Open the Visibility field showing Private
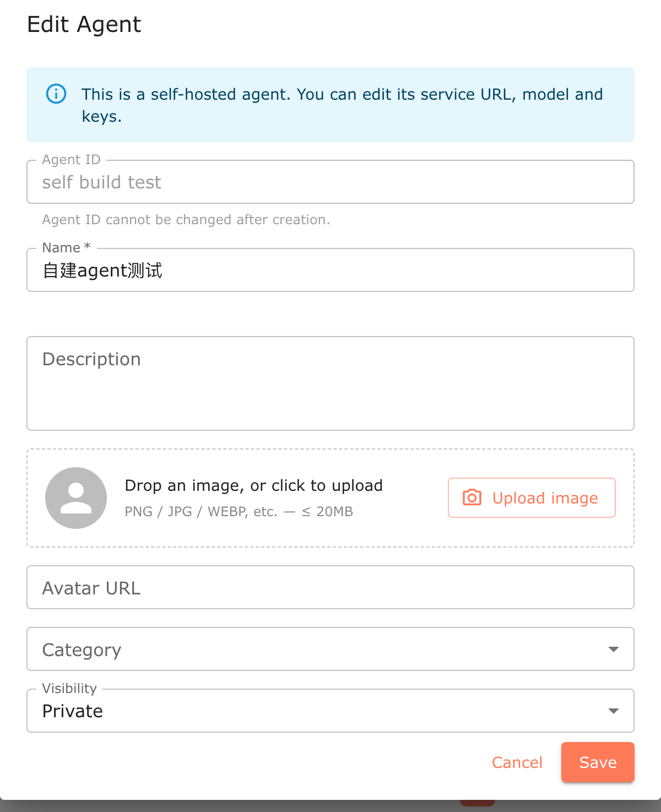661x812 pixels. [330, 711]
